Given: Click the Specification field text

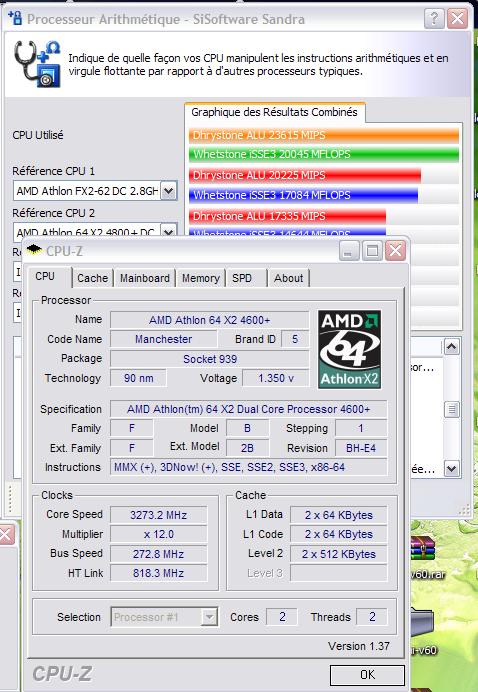Looking at the screenshot, I should pos(248,409).
